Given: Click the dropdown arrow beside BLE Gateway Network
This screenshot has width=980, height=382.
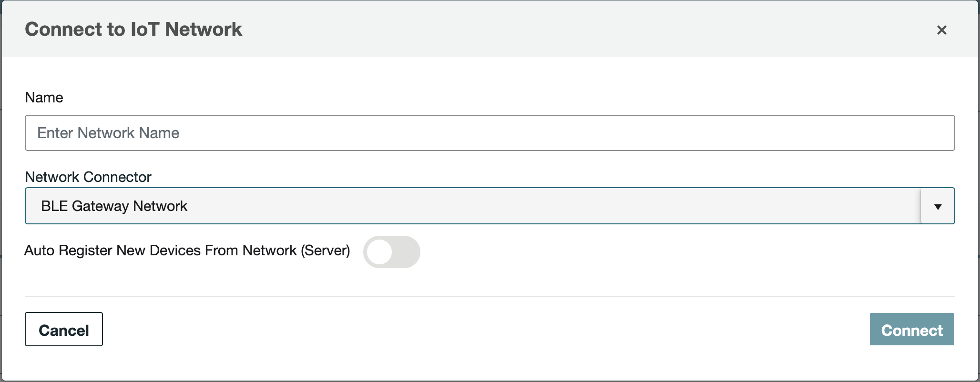Looking at the screenshot, I should [x=938, y=206].
